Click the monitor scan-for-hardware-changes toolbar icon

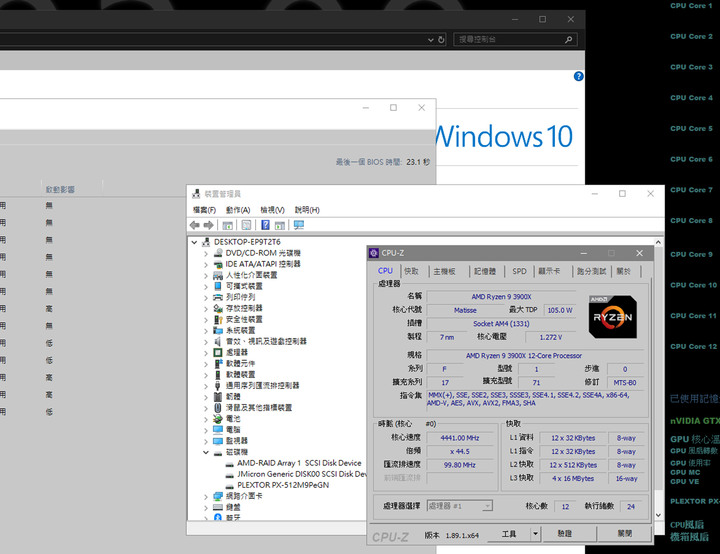[299, 225]
